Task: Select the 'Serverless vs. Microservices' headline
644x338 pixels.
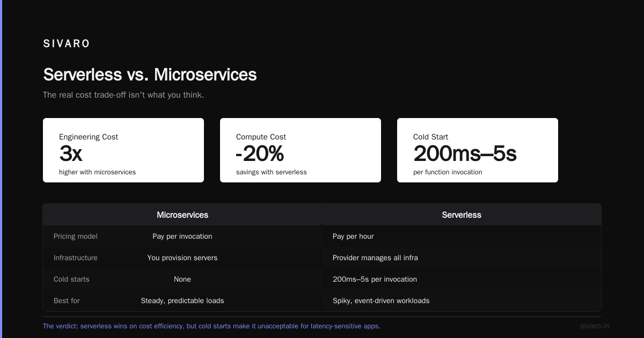Action: click(150, 75)
